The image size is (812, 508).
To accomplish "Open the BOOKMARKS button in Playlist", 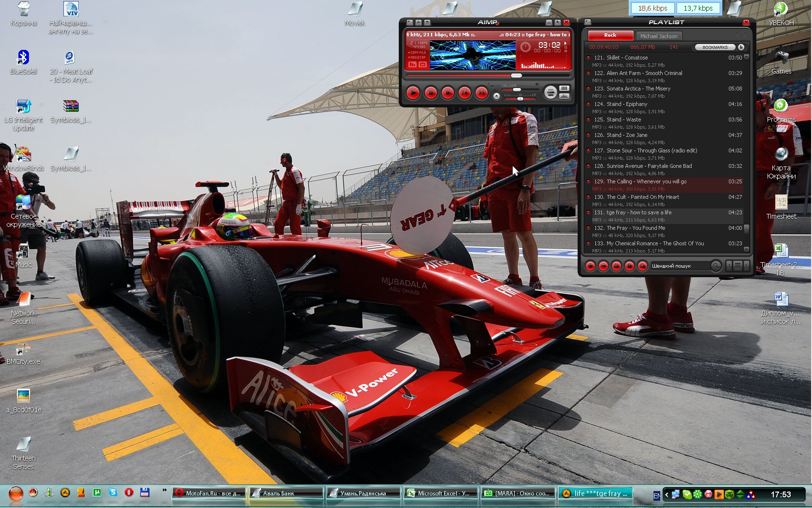I will point(715,47).
